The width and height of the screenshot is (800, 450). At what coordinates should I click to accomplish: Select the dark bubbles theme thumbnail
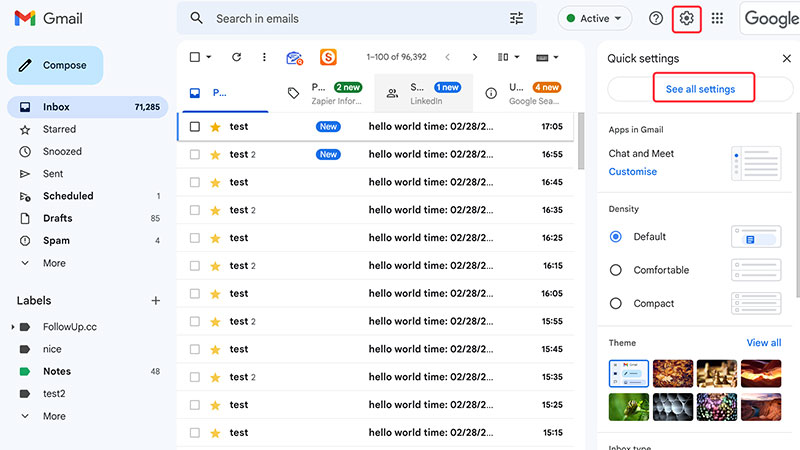pyautogui.click(x=672, y=407)
